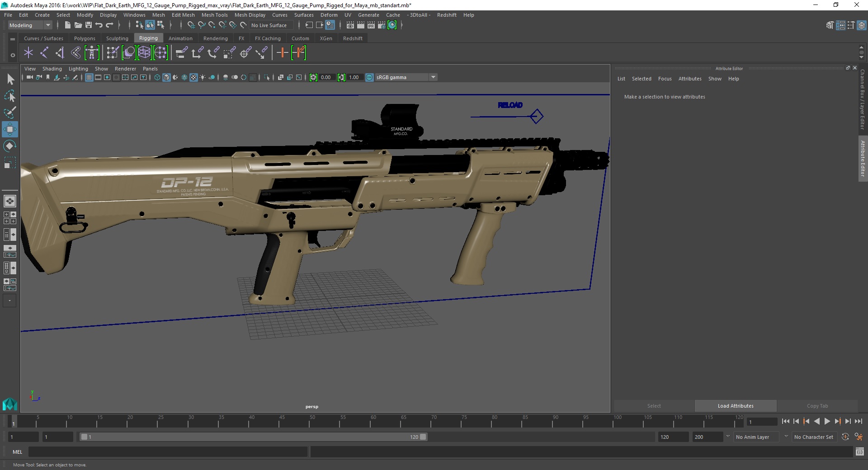
Task: Activate the Scale tool
Action: click(10, 163)
